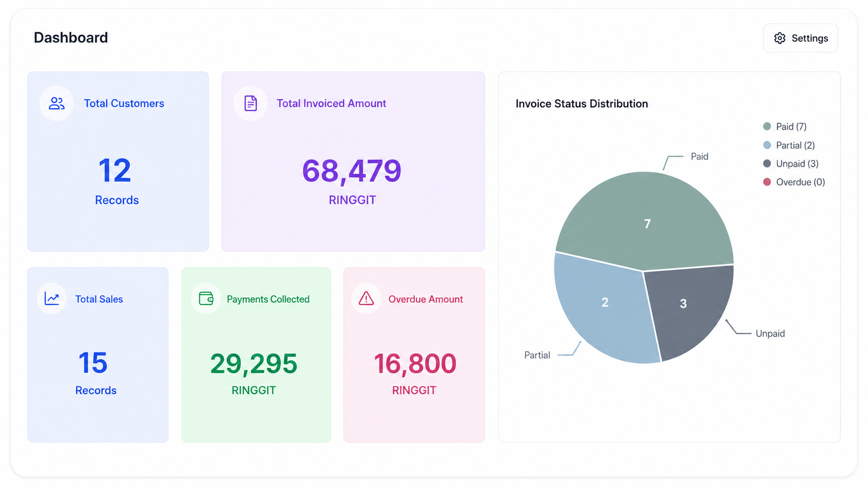Screen dimensions: 868x489
Task: Click the Paid callout label above the pie
Action: (x=699, y=156)
